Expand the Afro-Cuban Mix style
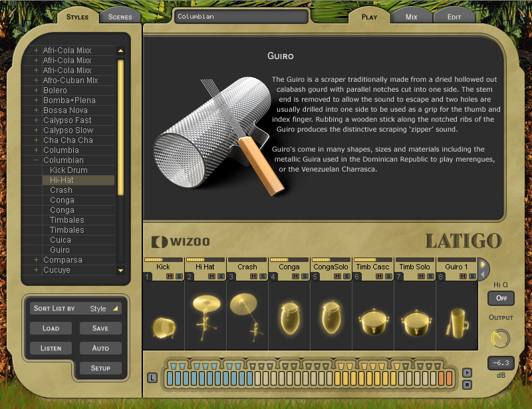This screenshot has height=409, width=532. pos(36,80)
